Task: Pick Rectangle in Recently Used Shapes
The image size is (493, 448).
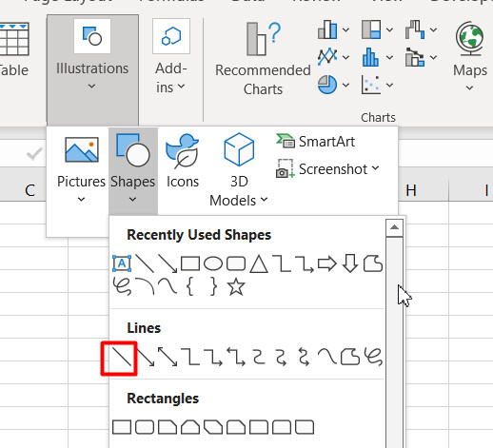Action: click(190, 263)
